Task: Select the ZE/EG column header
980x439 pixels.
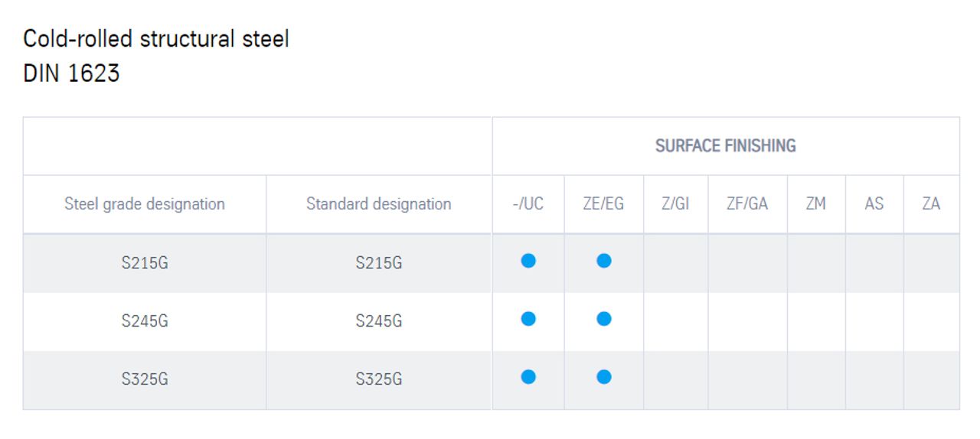Action: pyautogui.click(x=604, y=204)
